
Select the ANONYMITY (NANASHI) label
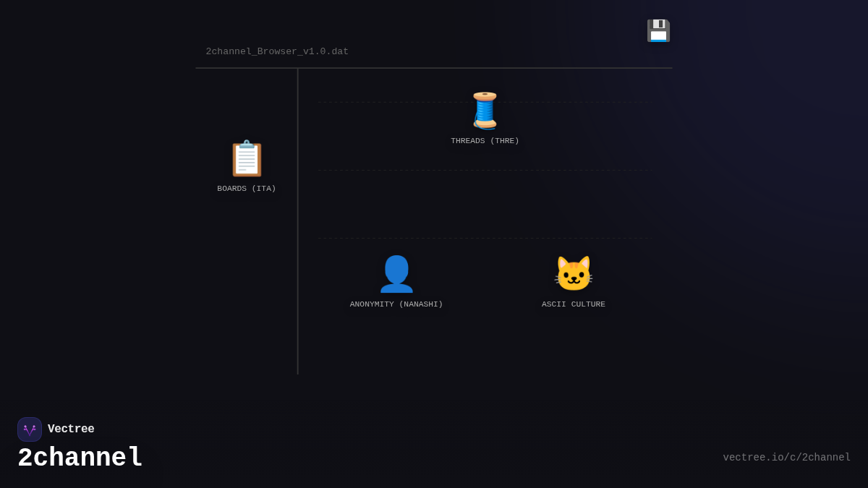[x=396, y=304]
